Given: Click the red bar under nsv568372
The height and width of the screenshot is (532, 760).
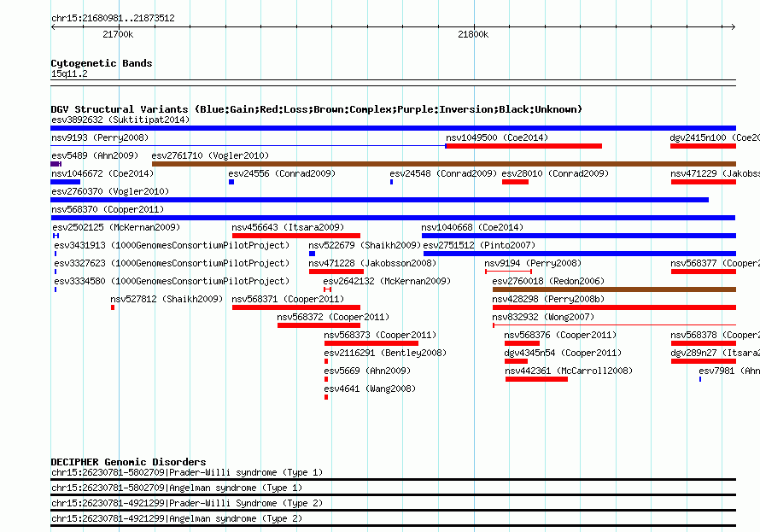Looking at the screenshot, I should click(x=319, y=325).
